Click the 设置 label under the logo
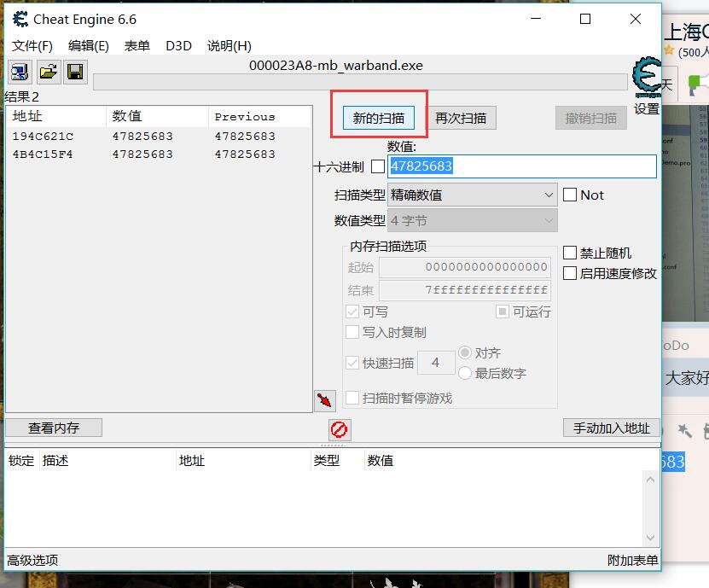 pos(647,109)
